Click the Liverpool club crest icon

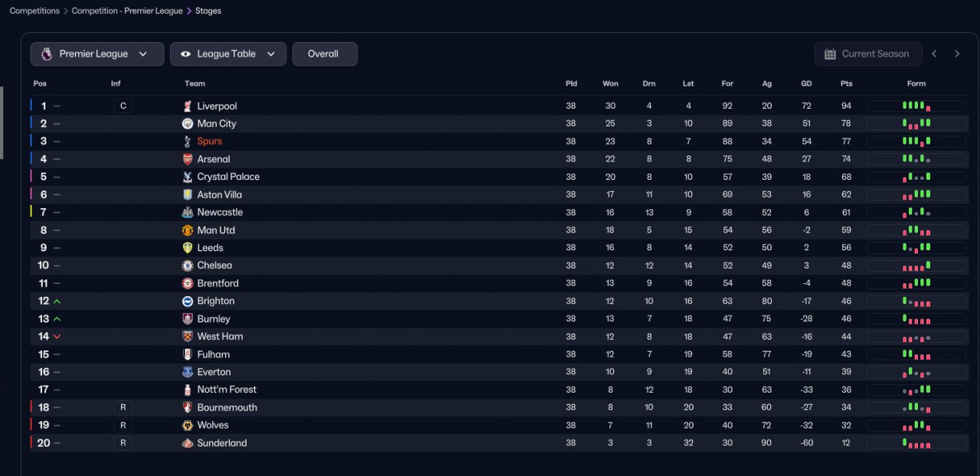pos(188,106)
